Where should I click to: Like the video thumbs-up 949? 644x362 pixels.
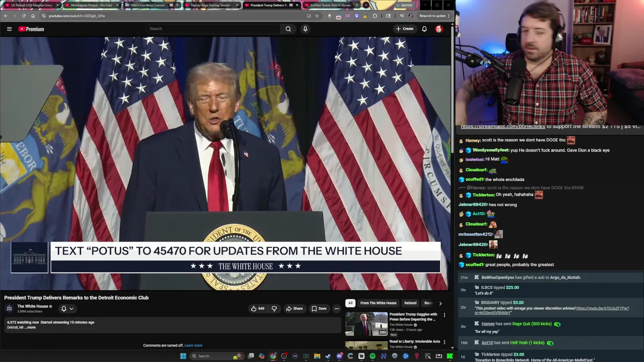click(x=258, y=309)
